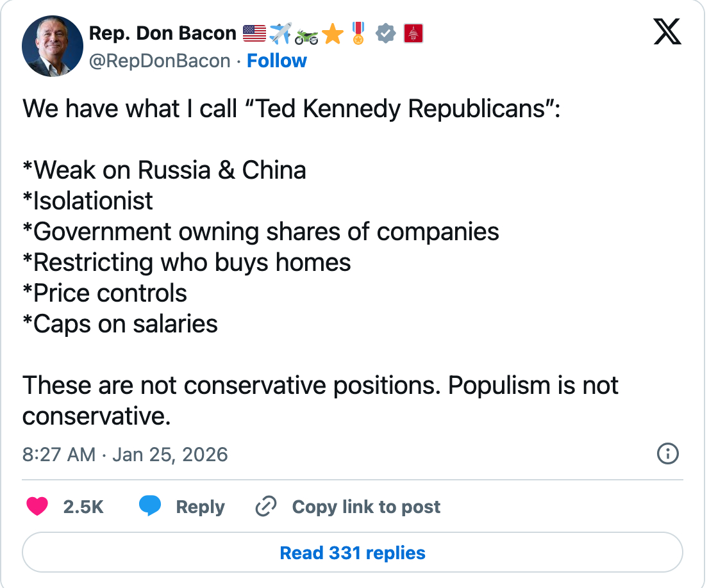The width and height of the screenshot is (709, 588).
Task: Click the 8:27 AM Jan 25, 2026 timestamp
Action: tap(125, 455)
